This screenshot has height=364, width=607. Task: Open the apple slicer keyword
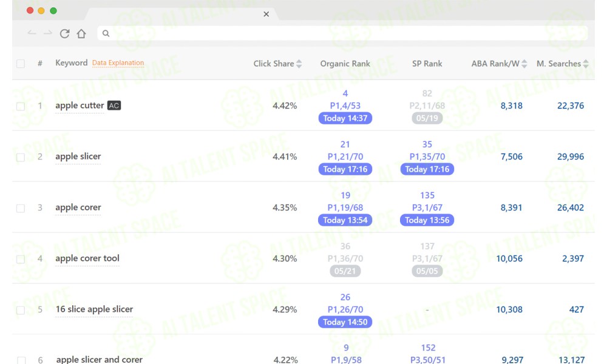click(78, 157)
